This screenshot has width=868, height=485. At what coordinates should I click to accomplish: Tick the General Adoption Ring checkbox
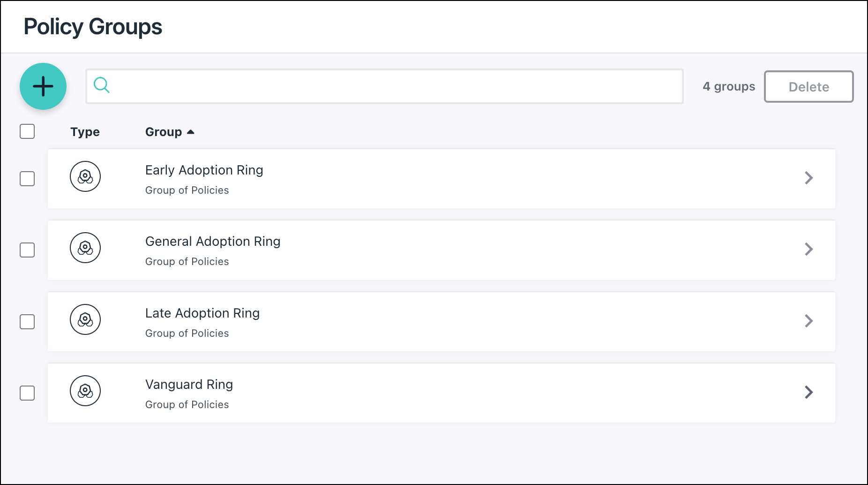click(27, 250)
